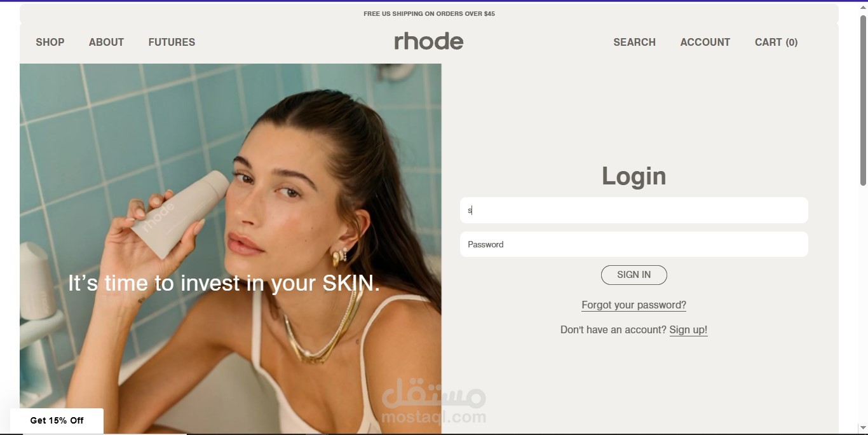This screenshot has height=435, width=868.
Task: Open SEARCH in the header
Action: point(634,42)
